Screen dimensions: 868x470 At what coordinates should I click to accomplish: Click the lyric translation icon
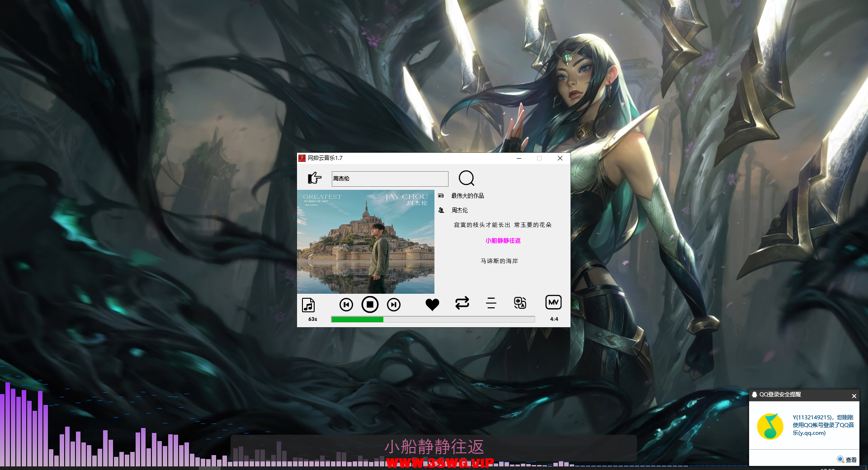pos(520,303)
